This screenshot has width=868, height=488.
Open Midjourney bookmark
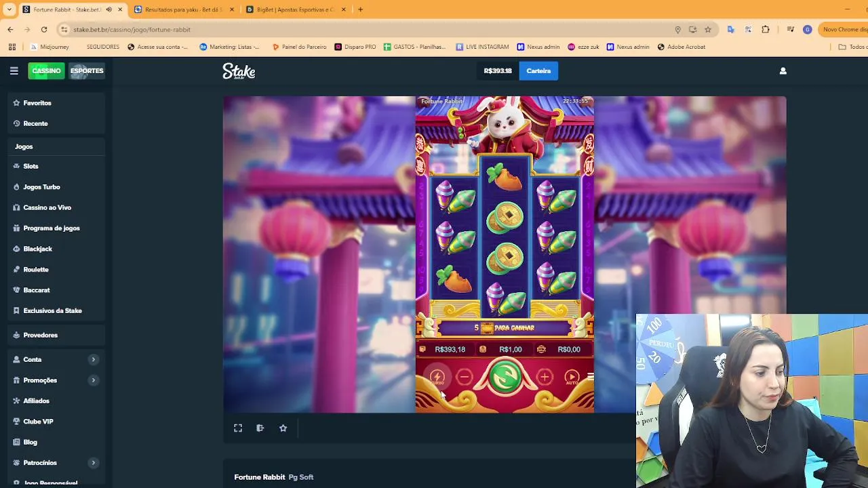(x=50, y=47)
